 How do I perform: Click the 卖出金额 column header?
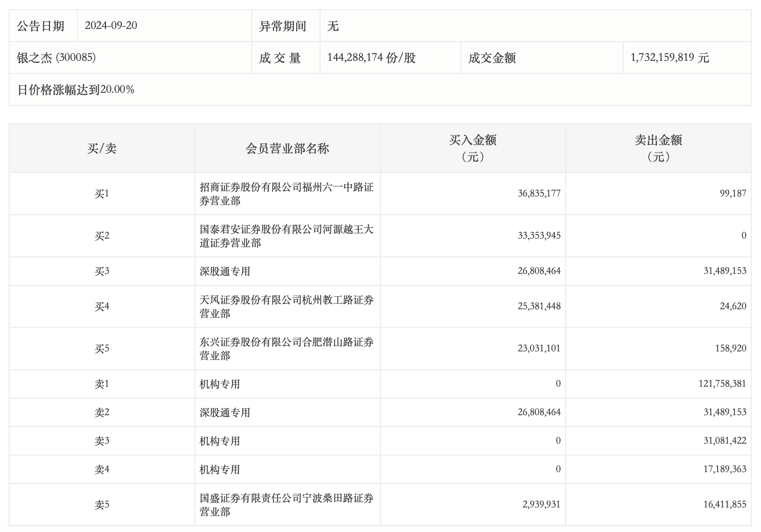[x=658, y=148]
